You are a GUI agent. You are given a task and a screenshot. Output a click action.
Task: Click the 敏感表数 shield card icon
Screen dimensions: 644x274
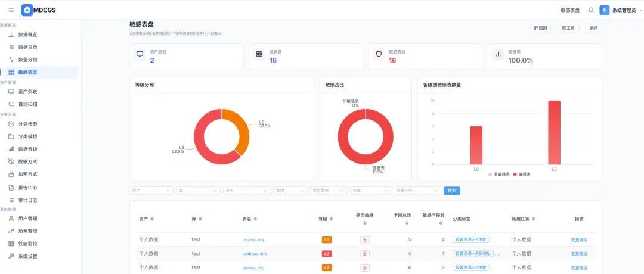pos(379,54)
